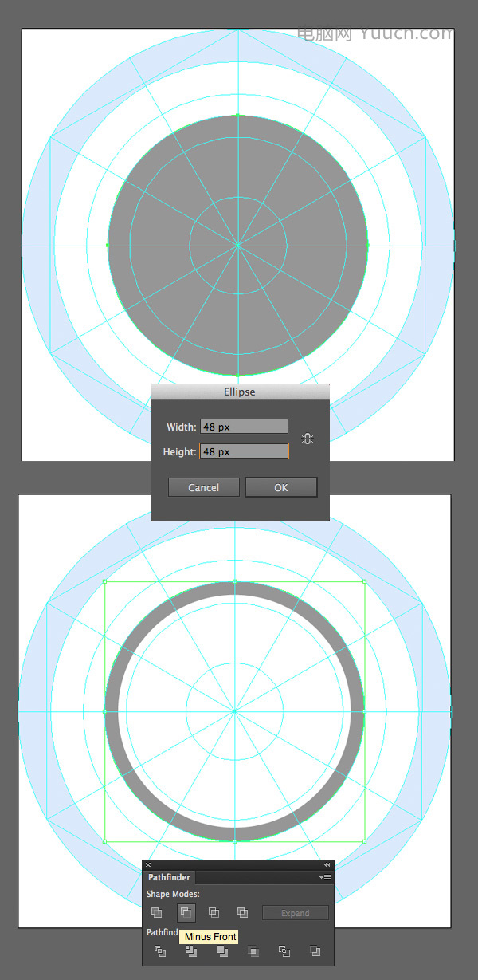This screenshot has height=980, width=478.
Task: Confirm the Ellipse dialog with OK
Action: 281,487
